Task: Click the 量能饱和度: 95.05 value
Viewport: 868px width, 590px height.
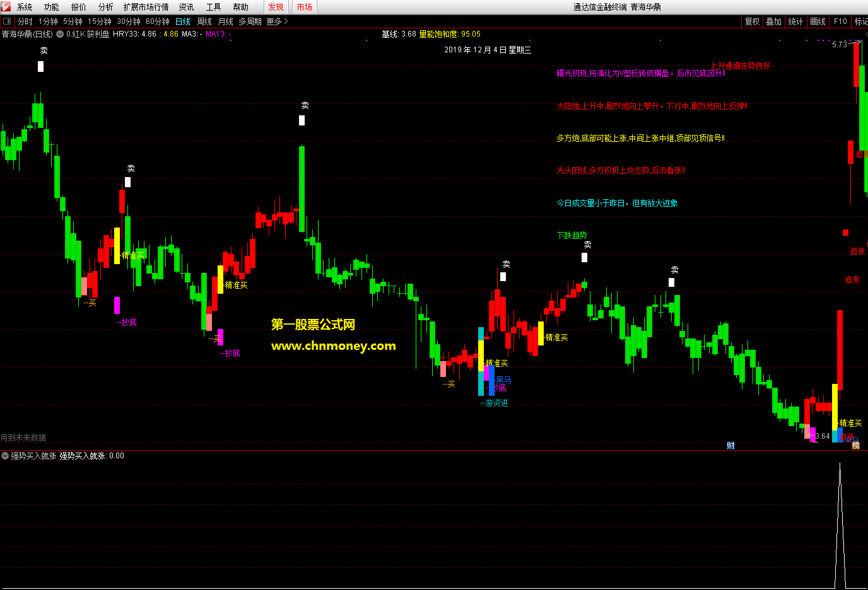Action: tap(450, 34)
